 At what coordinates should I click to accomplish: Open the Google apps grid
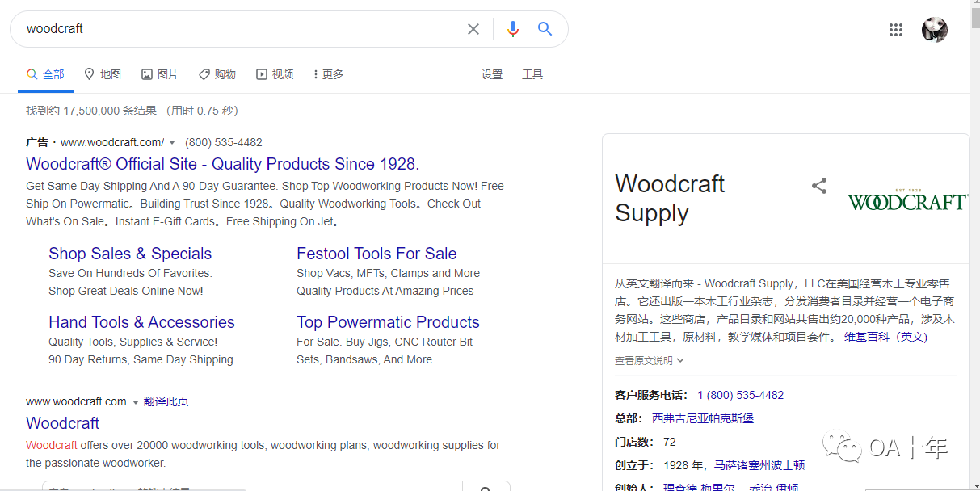(x=895, y=29)
